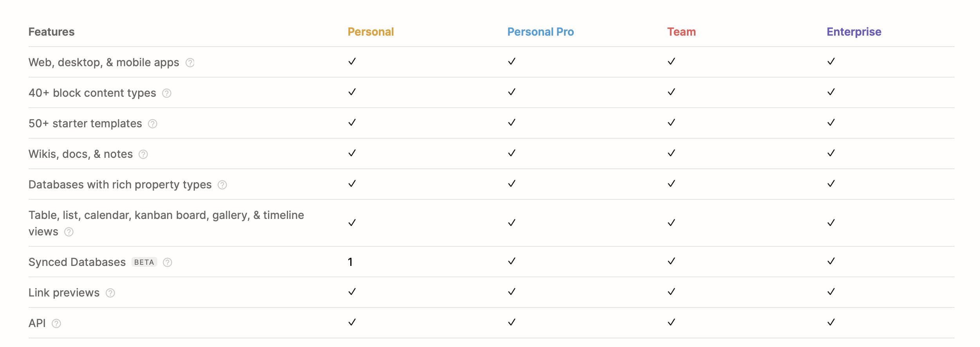Click help icon for Databases with rich property types

pyautogui.click(x=222, y=185)
